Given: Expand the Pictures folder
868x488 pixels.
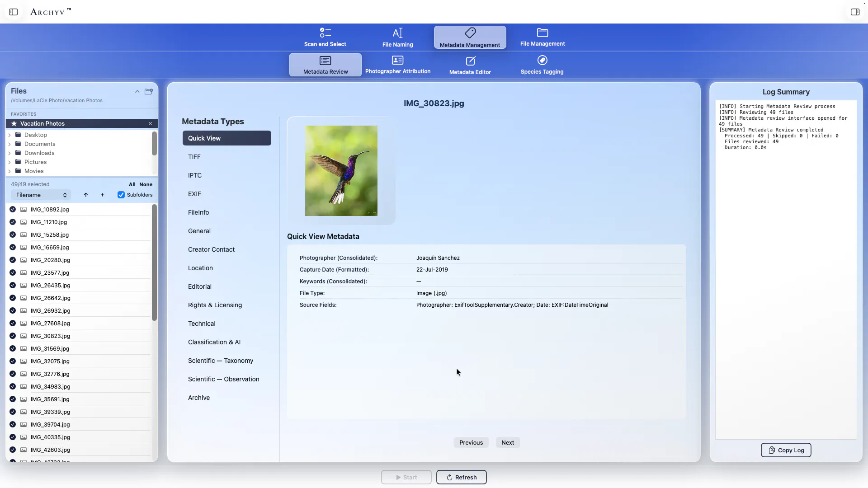Looking at the screenshot, I should 9,162.
